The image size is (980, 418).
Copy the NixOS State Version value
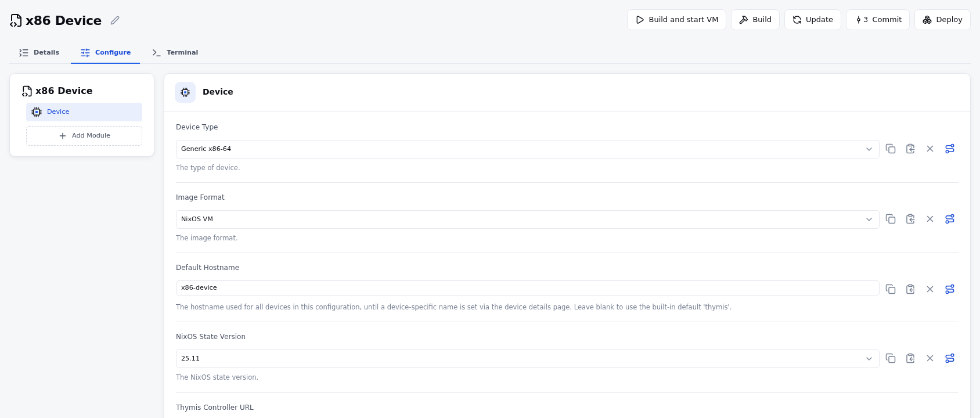pos(891,358)
